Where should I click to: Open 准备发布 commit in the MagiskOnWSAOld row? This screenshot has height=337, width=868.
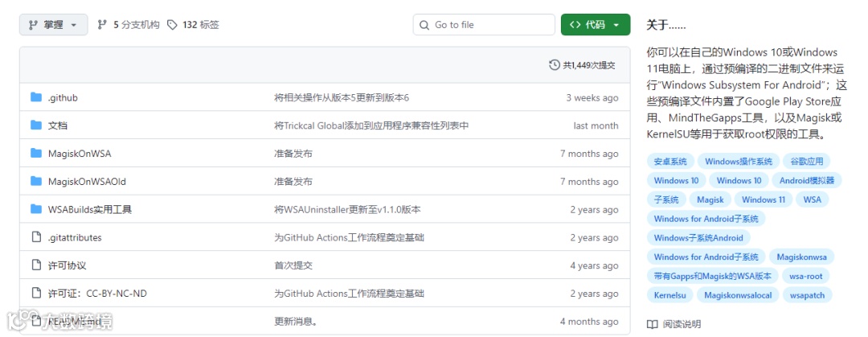293,182
